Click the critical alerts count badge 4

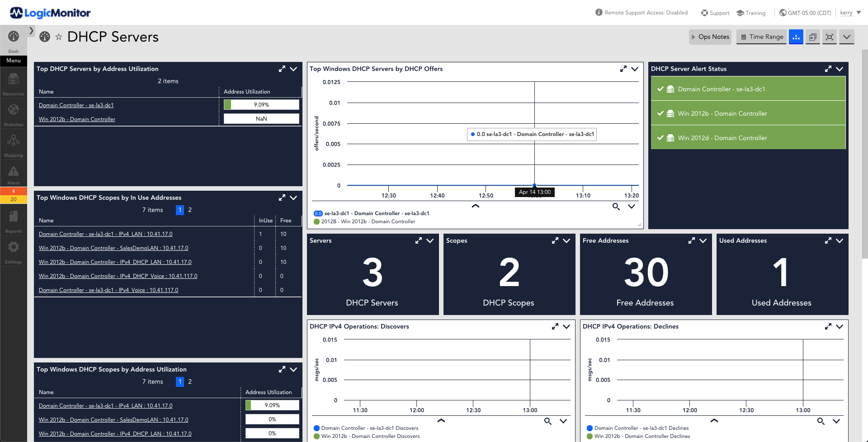pyautogui.click(x=14, y=191)
